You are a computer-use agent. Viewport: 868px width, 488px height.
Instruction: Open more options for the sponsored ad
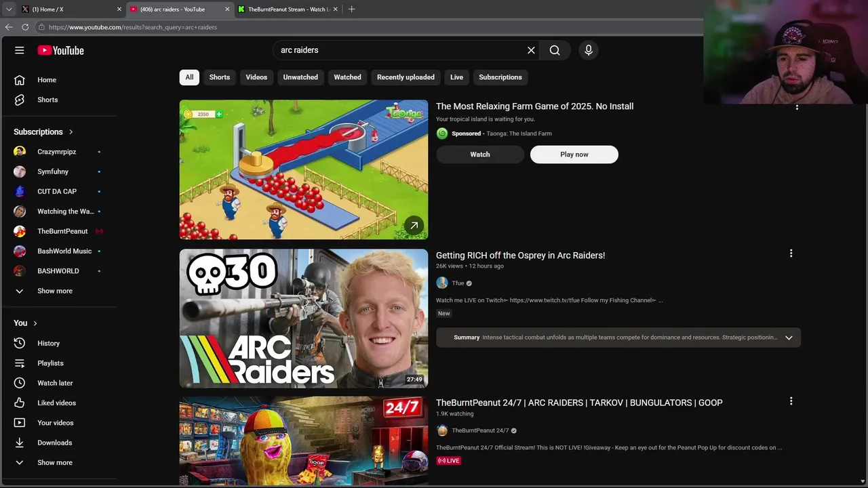[x=797, y=107]
